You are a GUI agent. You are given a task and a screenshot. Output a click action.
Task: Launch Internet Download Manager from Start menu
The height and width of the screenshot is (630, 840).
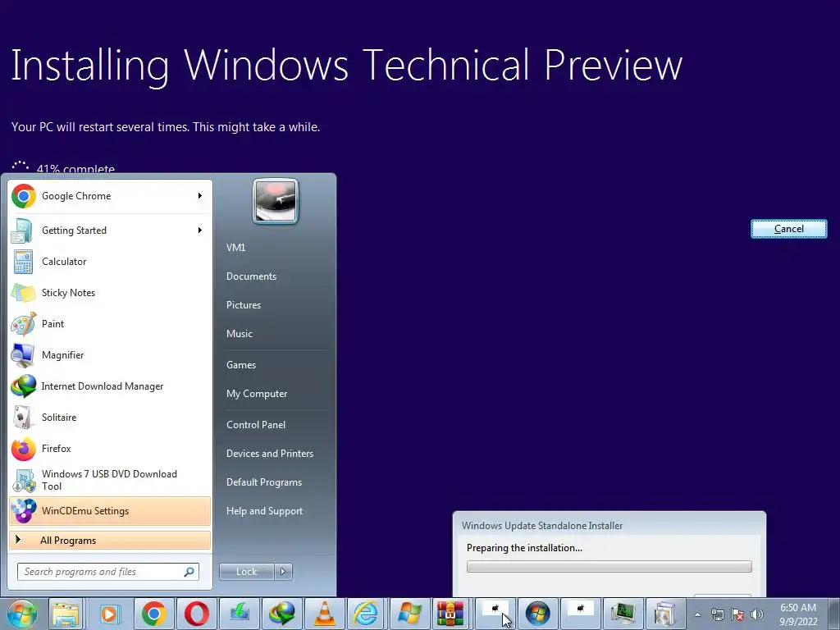pos(110,386)
